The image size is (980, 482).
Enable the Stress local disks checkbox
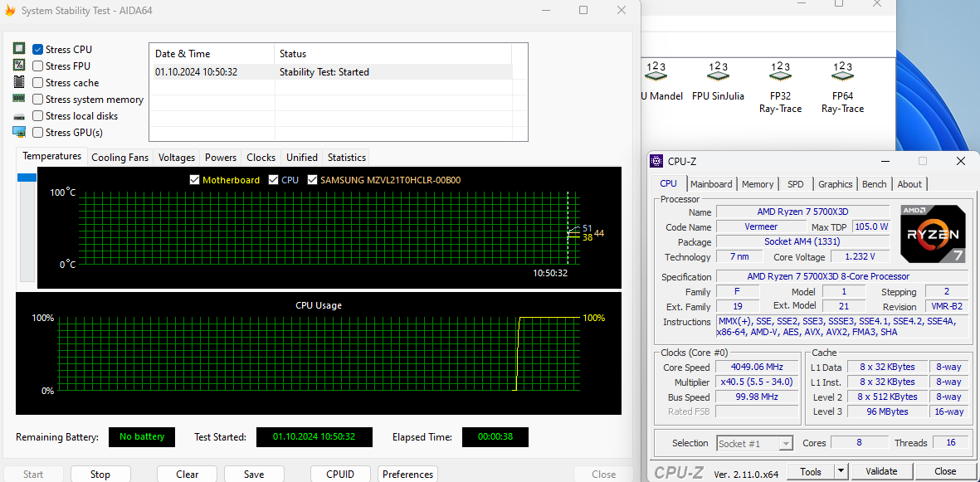[x=37, y=115]
